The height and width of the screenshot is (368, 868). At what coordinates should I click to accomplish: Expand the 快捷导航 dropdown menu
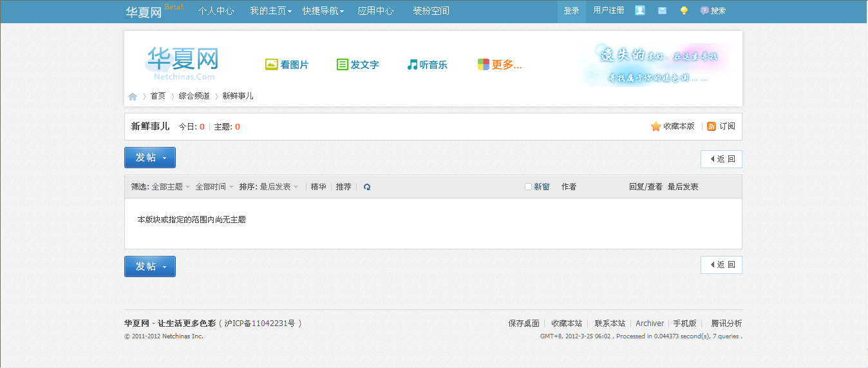323,11
